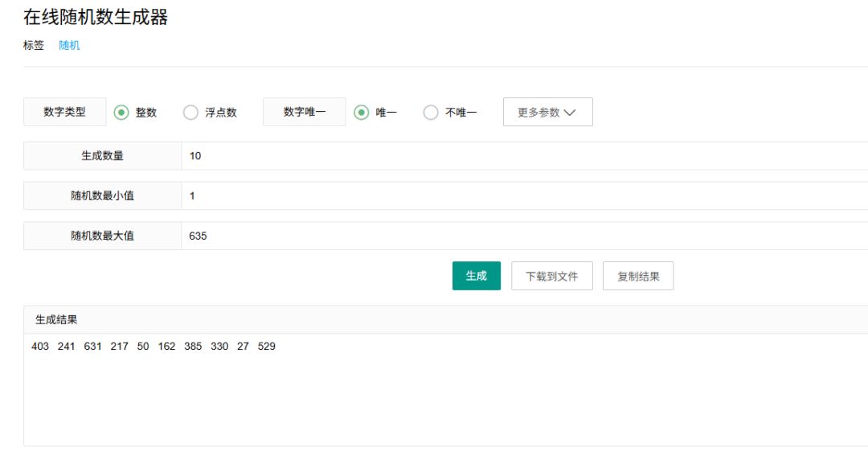Click the 生成数量 label cell
The height and width of the screenshot is (464, 868).
tap(102, 155)
